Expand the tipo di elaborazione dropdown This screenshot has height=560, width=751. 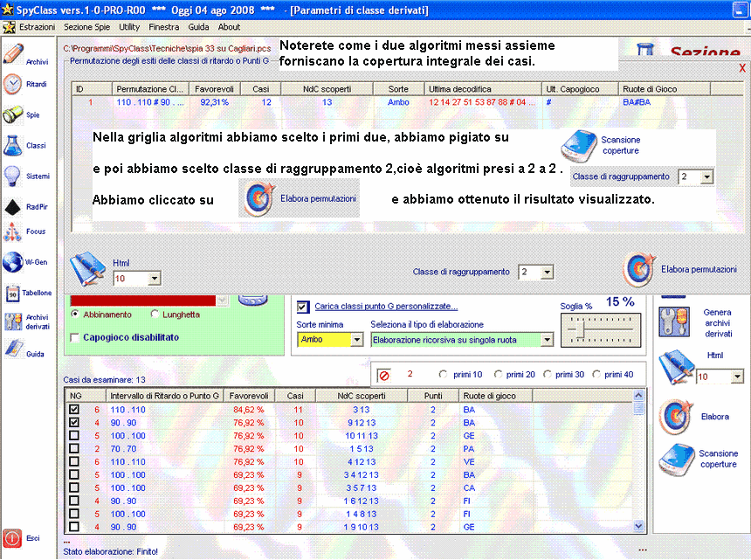[547, 340]
